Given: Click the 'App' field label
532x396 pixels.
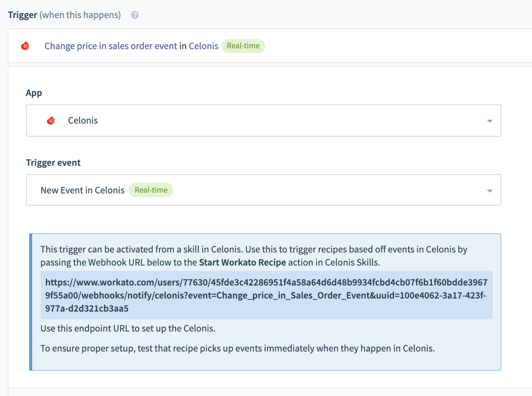Looking at the screenshot, I should click(34, 93).
